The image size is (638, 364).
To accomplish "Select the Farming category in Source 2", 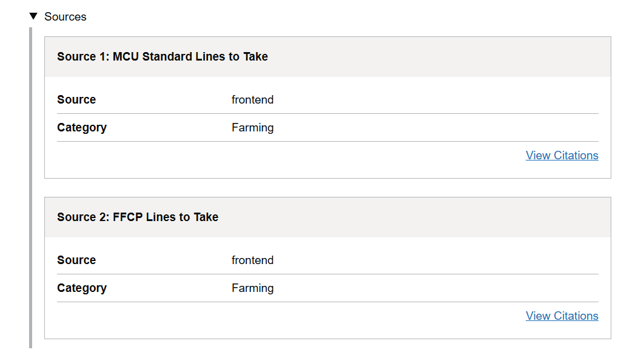I will click(252, 288).
